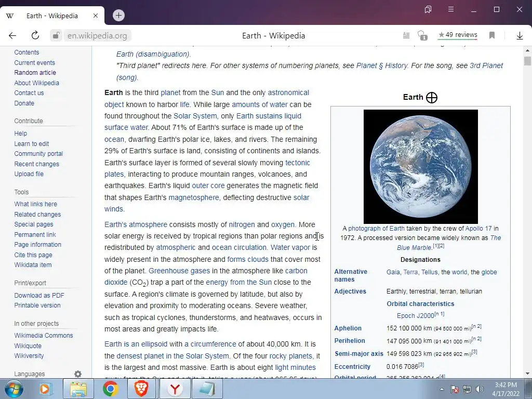Open Brave browser from taskbar
Viewport: 532px width, 399px height.
coord(141,389)
